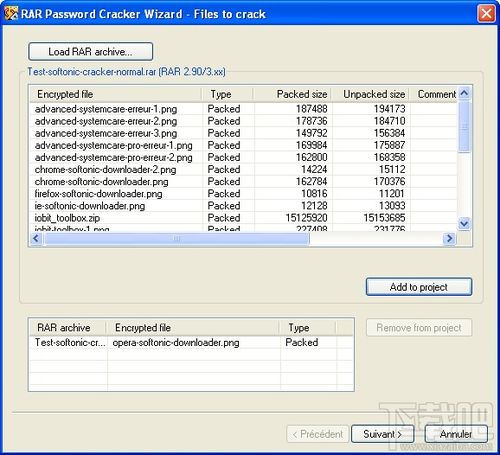The height and width of the screenshot is (455, 500).
Task: Click the vertical scrollbar thumb
Action: click(x=464, y=126)
